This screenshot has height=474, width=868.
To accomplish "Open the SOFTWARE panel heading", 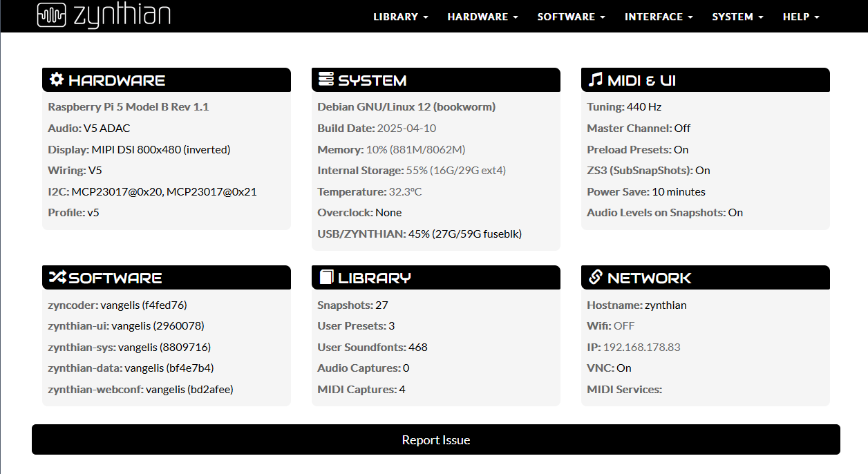I will pyautogui.click(x=167, y=277).
